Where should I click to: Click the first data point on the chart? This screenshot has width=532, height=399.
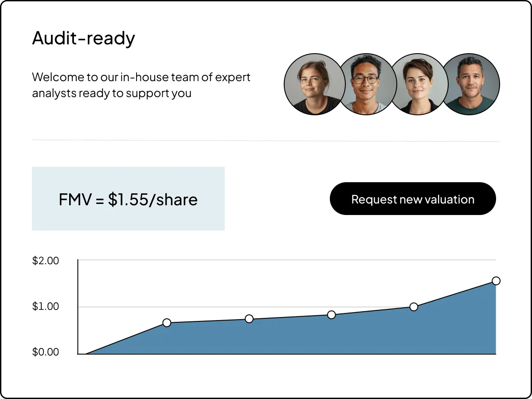(x=167, y=323)
